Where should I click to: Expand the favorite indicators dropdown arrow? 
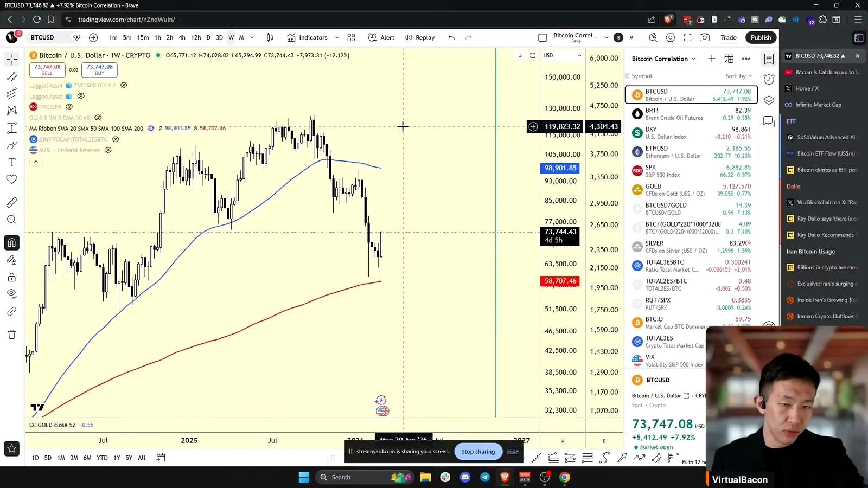pyautogui.click(x=337, y=37)
